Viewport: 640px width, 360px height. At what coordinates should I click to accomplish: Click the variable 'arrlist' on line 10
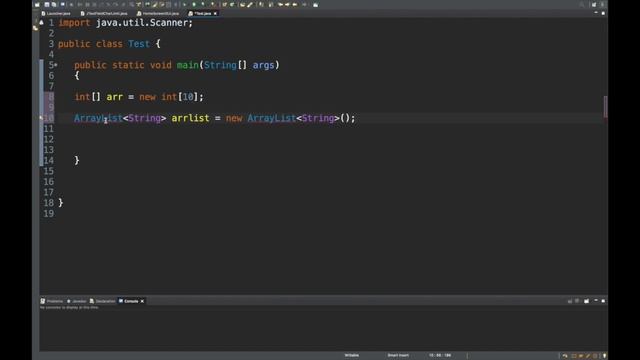(190, 118)
